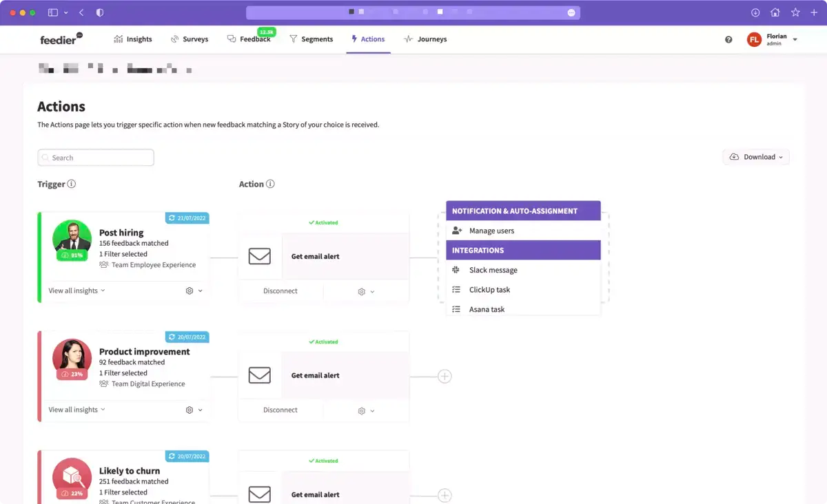Screen dimensions: 827x504
Task: Click the browser address bar
Action: click(x=413, y=12)
